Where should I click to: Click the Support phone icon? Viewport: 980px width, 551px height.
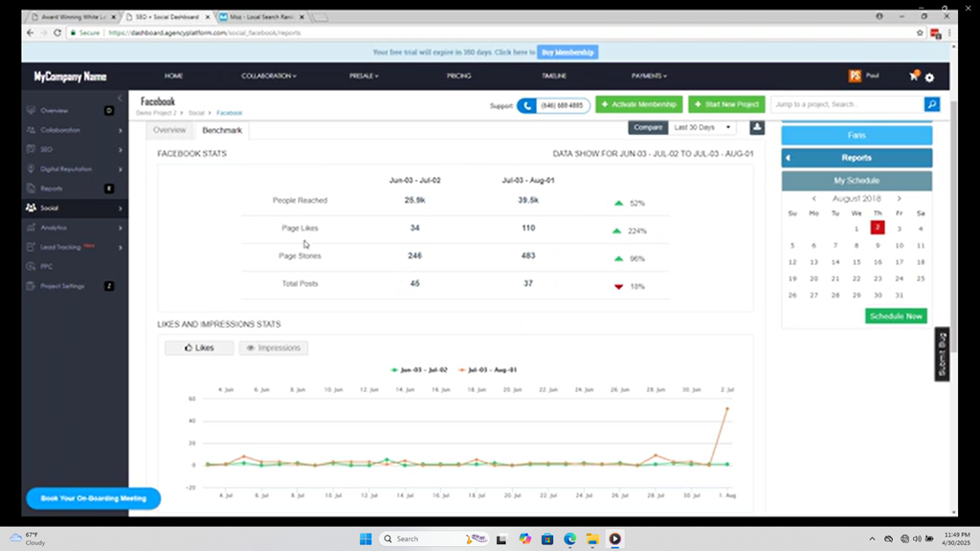pos(527,105)
